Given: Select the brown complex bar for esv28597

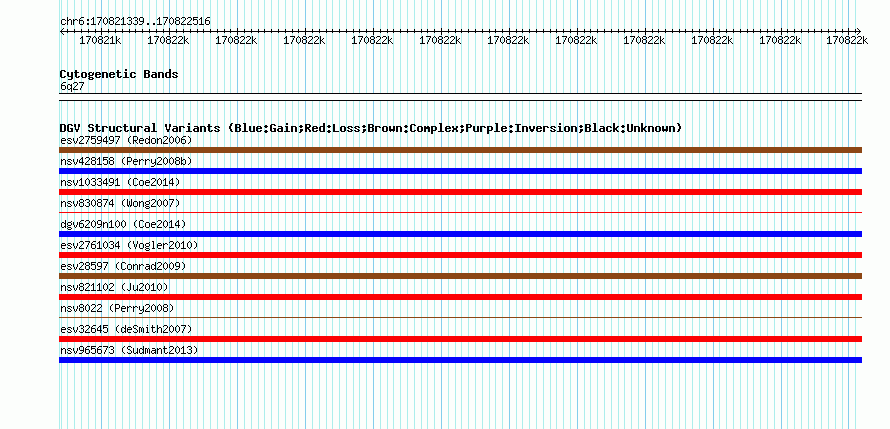Looking at the screenshot, I should 460,276.
